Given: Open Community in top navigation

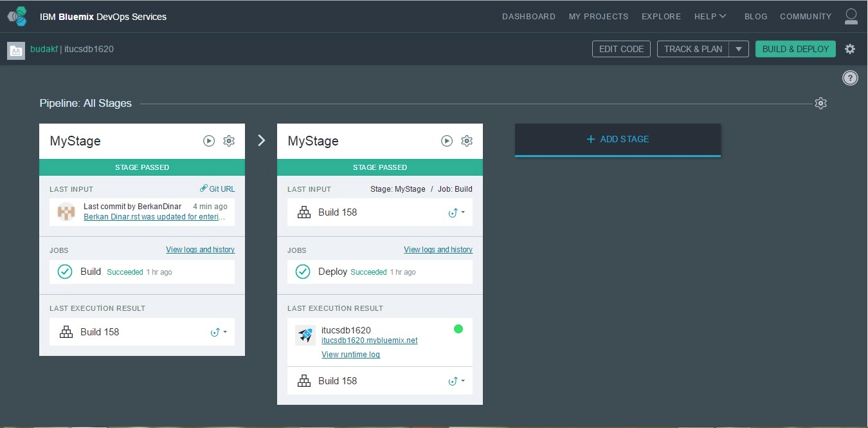Looking at the screenshot, I should (x=806, y=17).
